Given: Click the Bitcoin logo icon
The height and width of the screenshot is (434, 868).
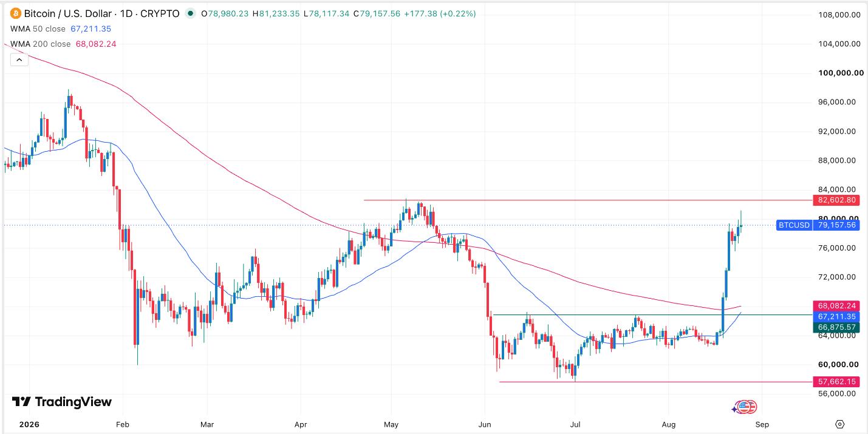Looking at the screenshot, I should click(x=15, y=13).
